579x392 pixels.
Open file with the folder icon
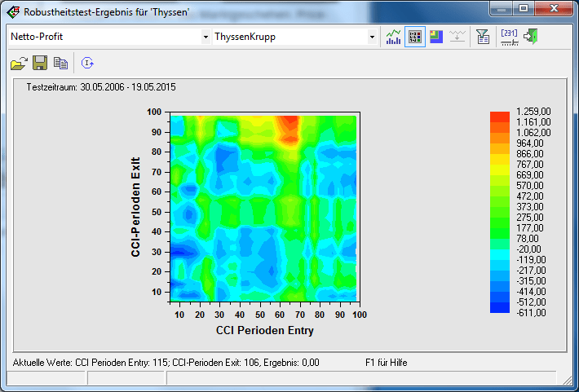[18, 63]
